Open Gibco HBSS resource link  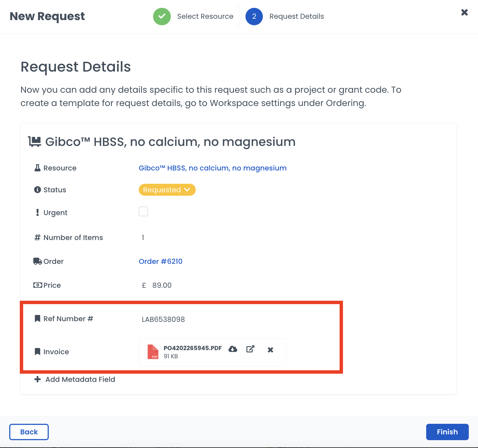click(212, 168)
